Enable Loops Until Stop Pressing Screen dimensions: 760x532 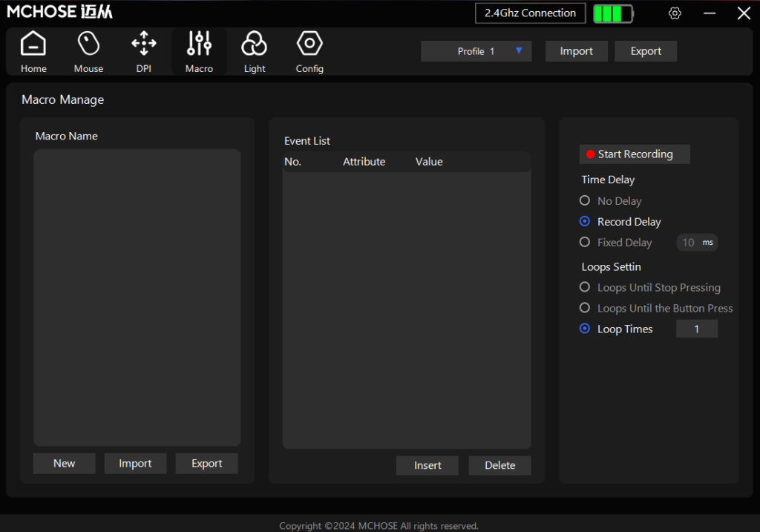[x=585, y=287]
